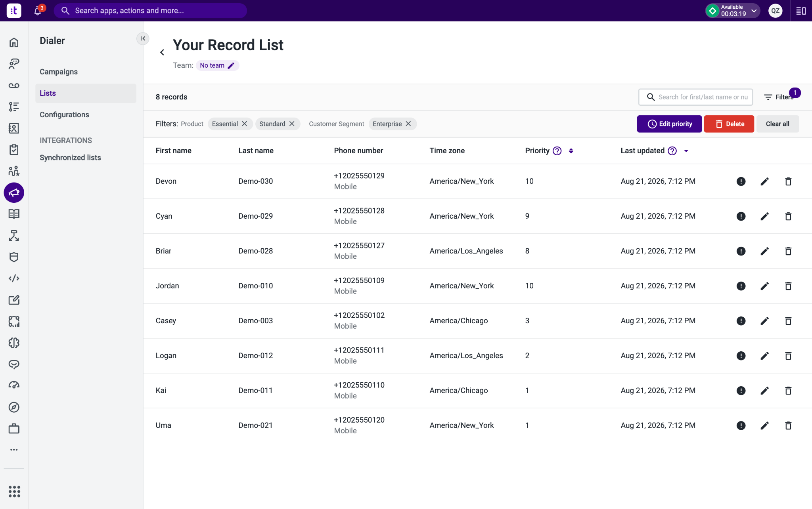
Task: Collapse the Dialer side panel
Action: click(143, 38)
